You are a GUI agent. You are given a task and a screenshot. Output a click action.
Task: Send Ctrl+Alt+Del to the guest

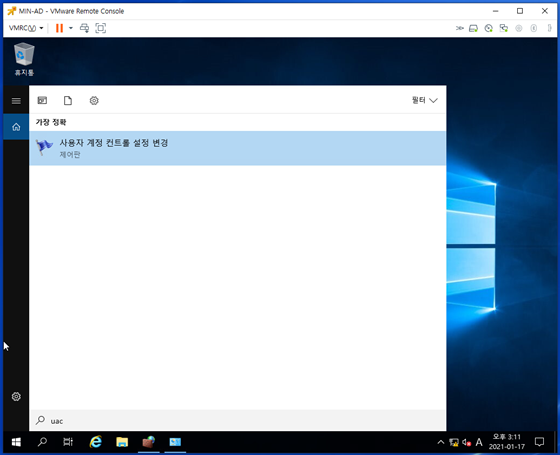[85, 28]
